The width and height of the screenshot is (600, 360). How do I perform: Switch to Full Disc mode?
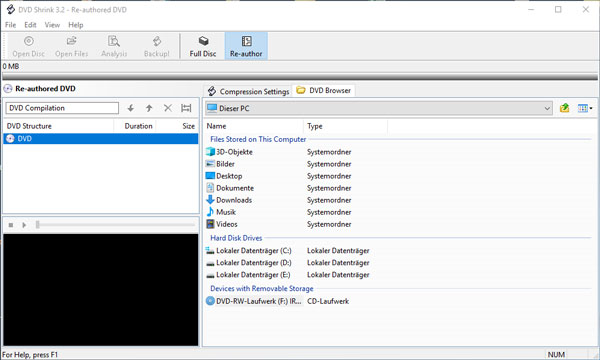click(203, 46)
